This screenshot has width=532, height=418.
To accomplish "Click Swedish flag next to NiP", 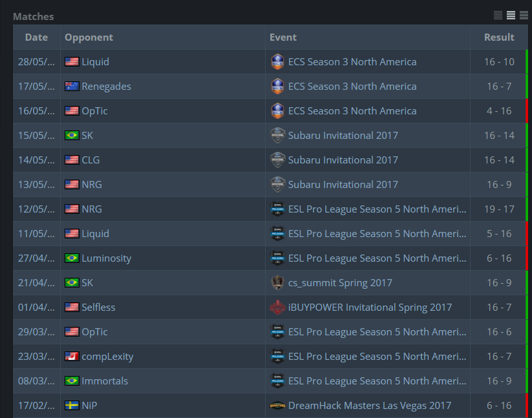I will (72, 406).
